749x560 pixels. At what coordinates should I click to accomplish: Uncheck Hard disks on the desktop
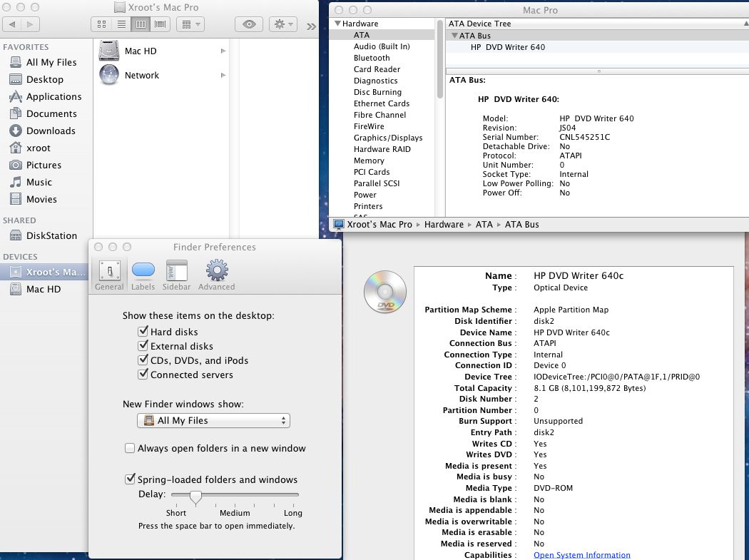[x=143, y=331]
